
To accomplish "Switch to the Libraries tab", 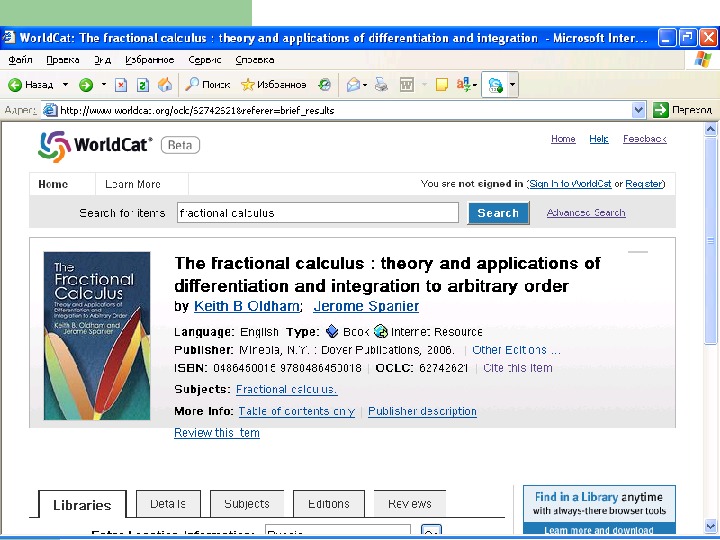I will pos(82,504).
